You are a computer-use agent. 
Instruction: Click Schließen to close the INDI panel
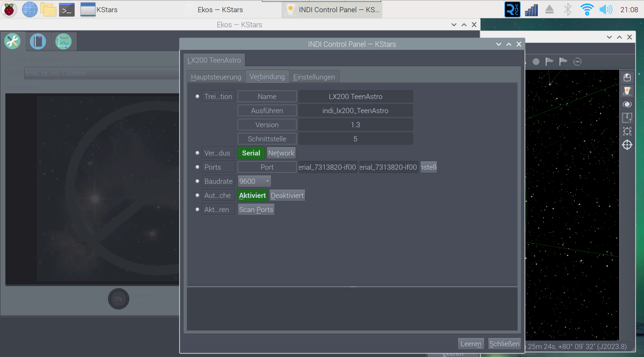[x=504, y=344]
